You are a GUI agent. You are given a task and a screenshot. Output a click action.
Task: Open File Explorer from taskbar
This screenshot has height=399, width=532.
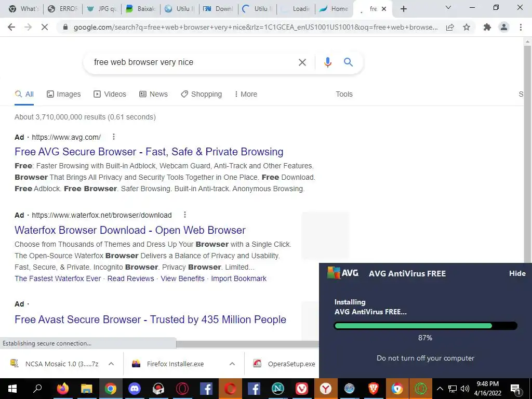tap(87, 389)
